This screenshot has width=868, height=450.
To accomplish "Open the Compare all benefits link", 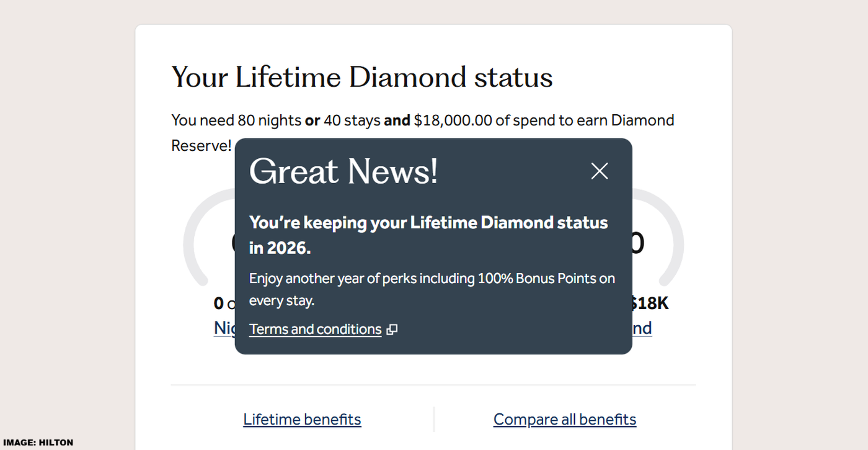I will point(565,420).
